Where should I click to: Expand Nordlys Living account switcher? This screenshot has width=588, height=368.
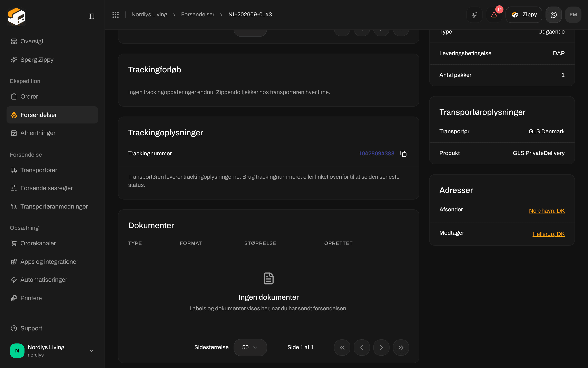[x=52, y=351]
